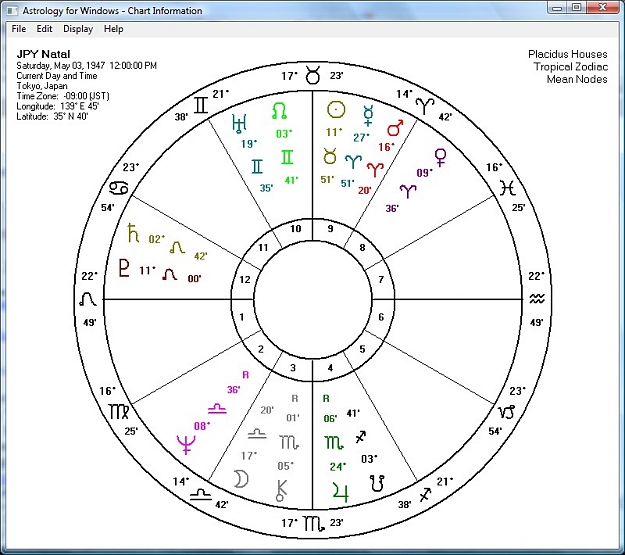The width and height of the screenshot is (625, 555).
Task: Click the Virgo sign on outer ring
Action: (x=119, y=412)
